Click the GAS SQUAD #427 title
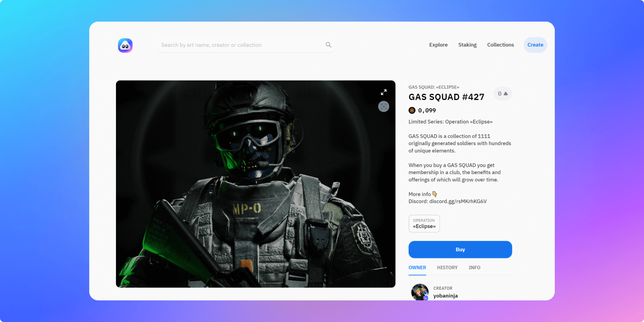The height and width of the screenshot is (322, 644). click(x=446, y=97)
